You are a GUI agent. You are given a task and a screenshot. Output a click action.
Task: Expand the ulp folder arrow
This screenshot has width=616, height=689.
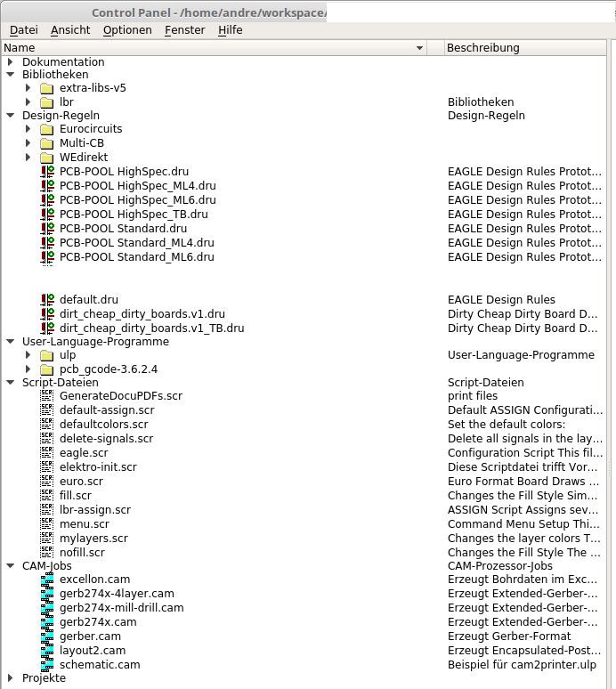coord(28,354)
